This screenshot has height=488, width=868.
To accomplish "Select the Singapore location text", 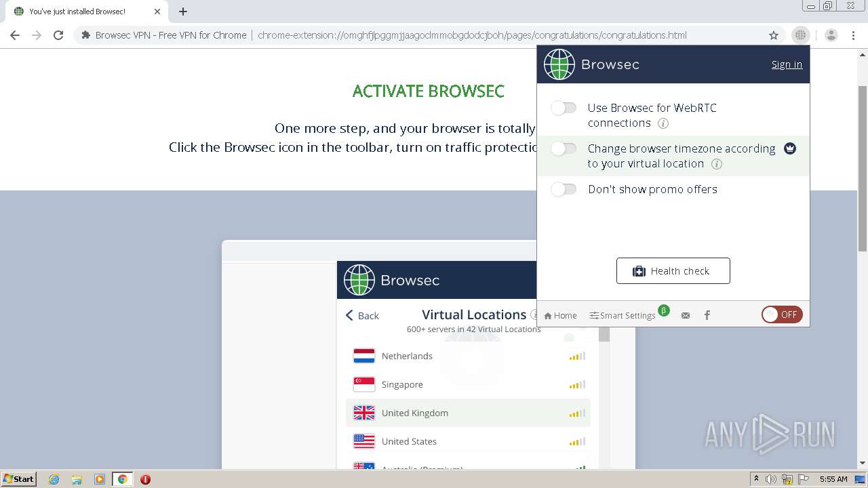I will [402, 384].
